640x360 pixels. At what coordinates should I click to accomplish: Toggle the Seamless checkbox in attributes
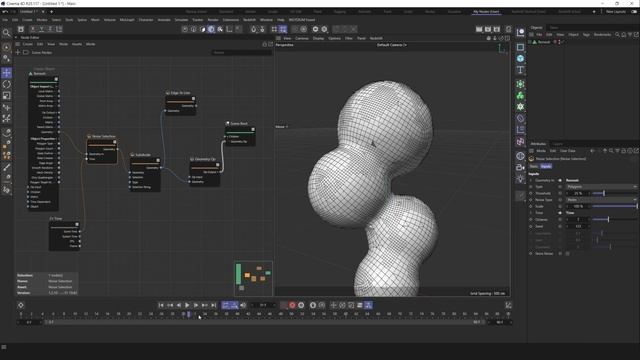click(x=567, y=253)
